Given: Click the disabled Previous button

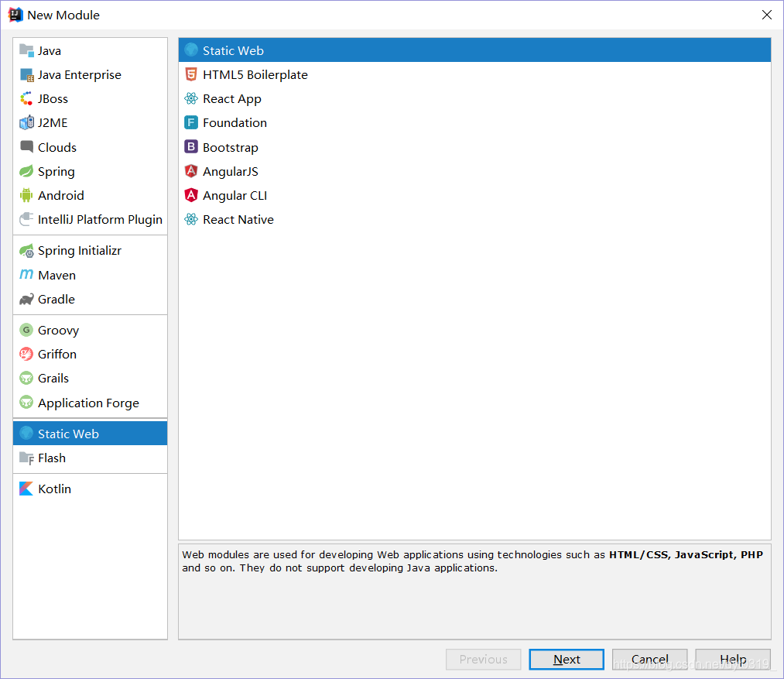Looking at the screenshot, I should (x=484, y=660).
